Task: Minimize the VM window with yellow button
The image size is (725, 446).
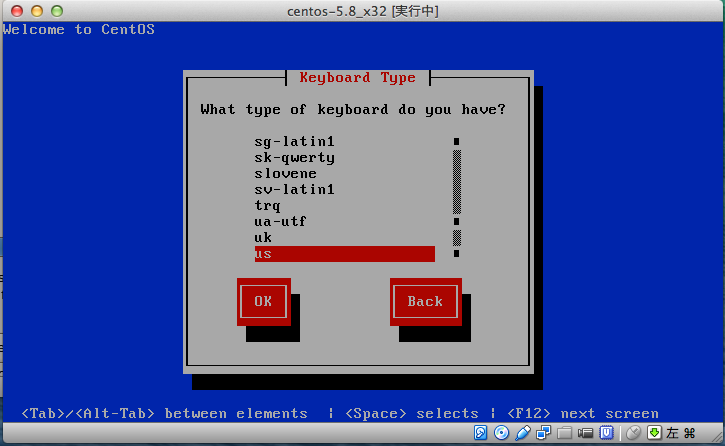Action: (37, 11)
